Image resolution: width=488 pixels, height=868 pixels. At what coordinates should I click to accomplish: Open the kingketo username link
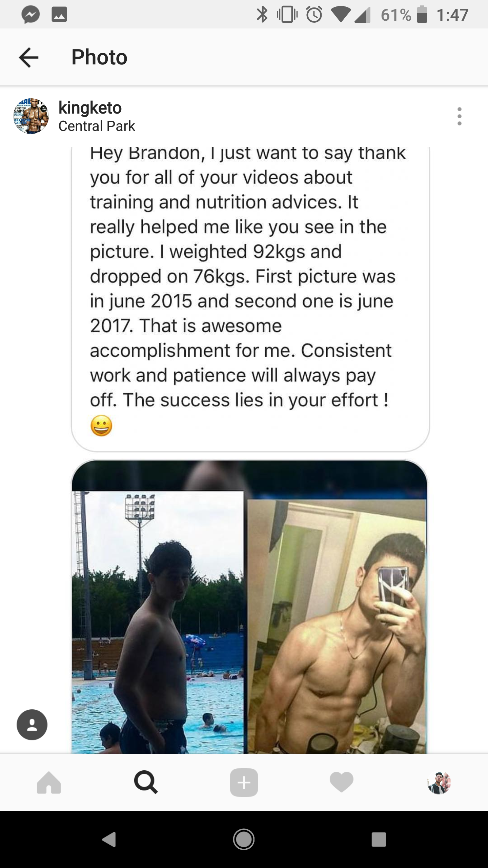90,108
